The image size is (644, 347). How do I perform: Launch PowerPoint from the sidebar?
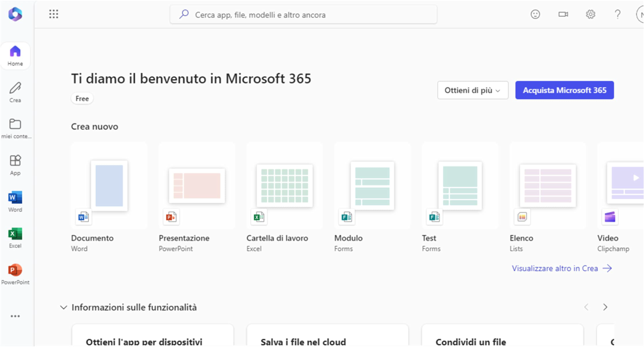coord(15,274)
